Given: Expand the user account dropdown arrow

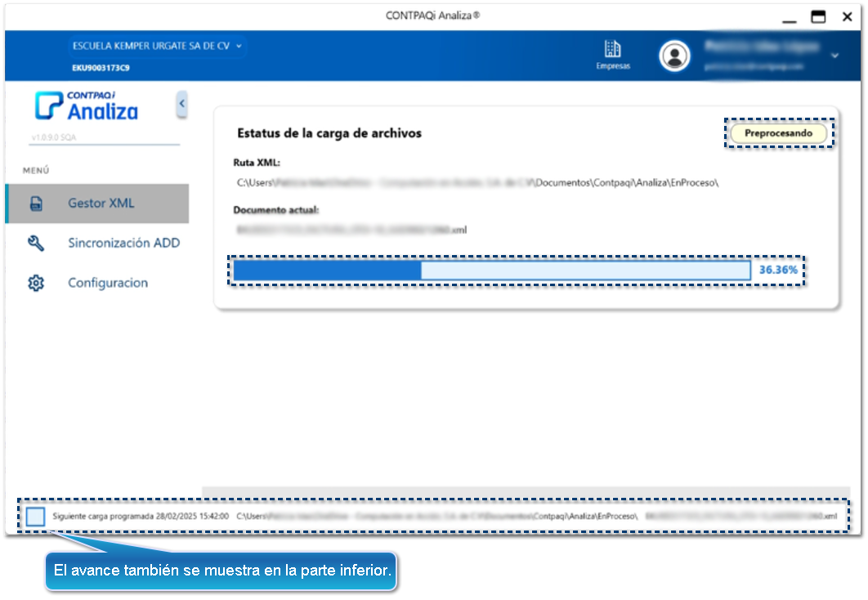Looking at the screenshot, I should [834, 56].
